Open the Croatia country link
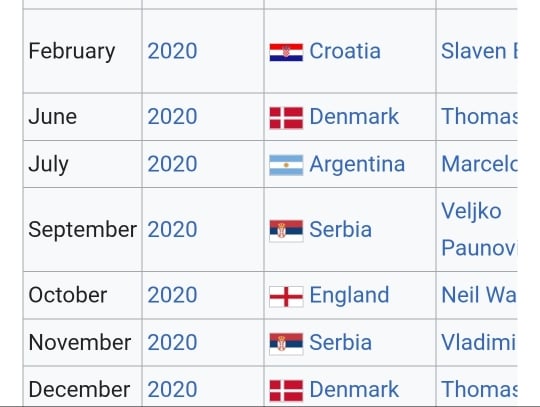 click(x=345, y=51)
